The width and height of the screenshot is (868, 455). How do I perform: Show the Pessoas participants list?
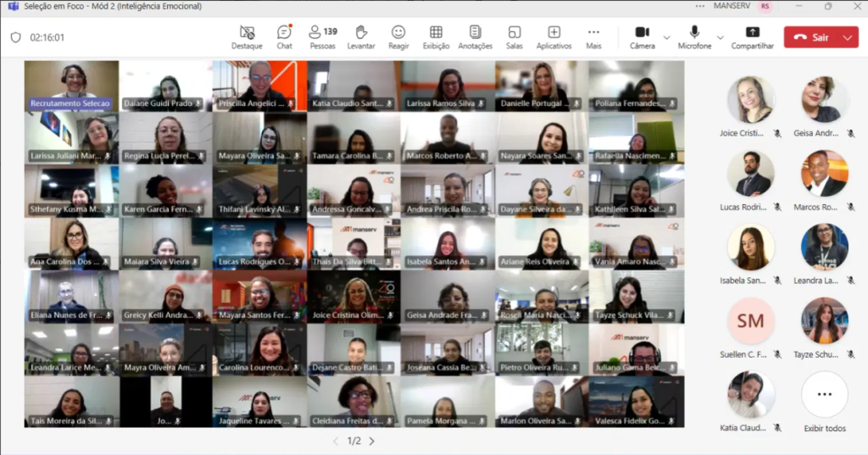322,37
